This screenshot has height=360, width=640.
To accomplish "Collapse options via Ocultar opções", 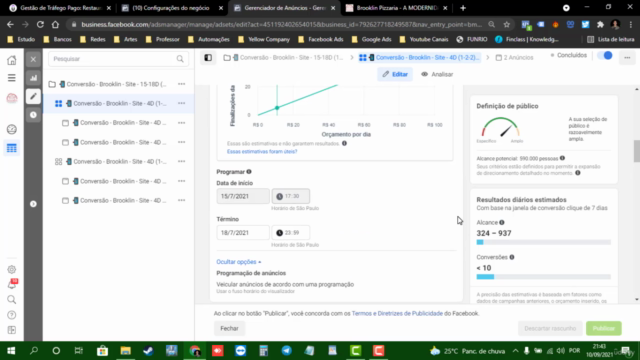I will pos(239,262).
